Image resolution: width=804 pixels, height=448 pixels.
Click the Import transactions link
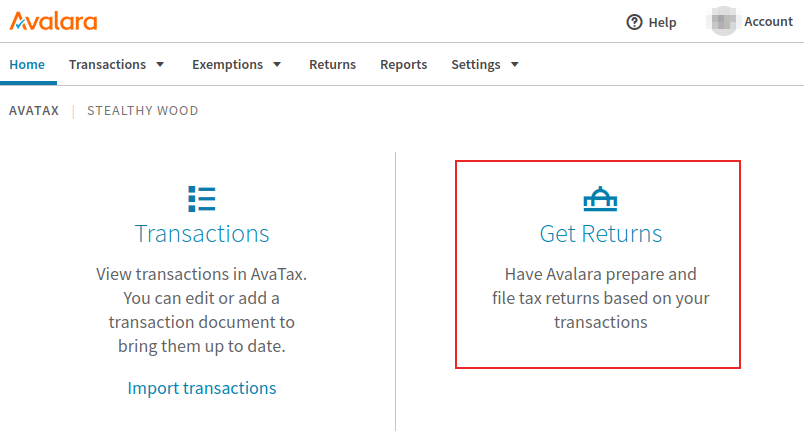point(202,388)
